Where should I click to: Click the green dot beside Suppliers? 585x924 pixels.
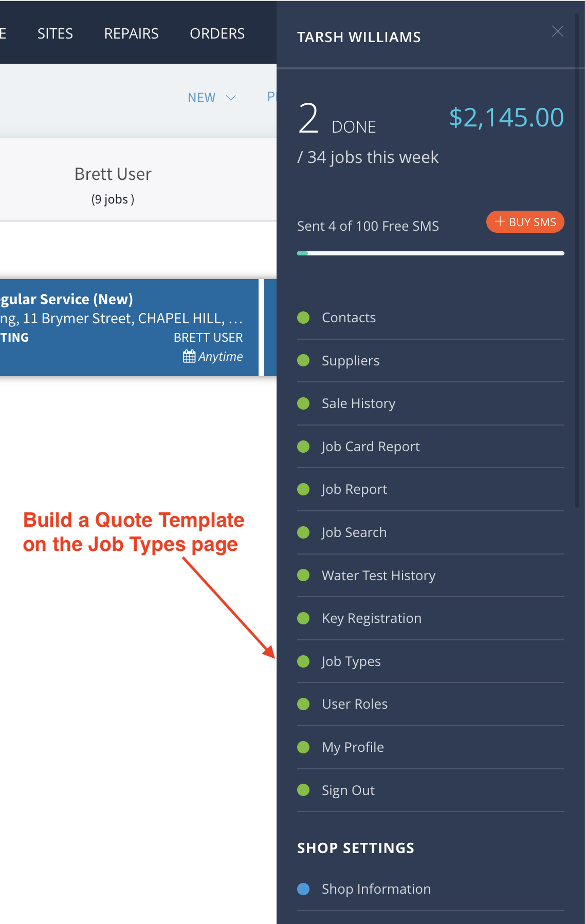click(x=303, y=361)
